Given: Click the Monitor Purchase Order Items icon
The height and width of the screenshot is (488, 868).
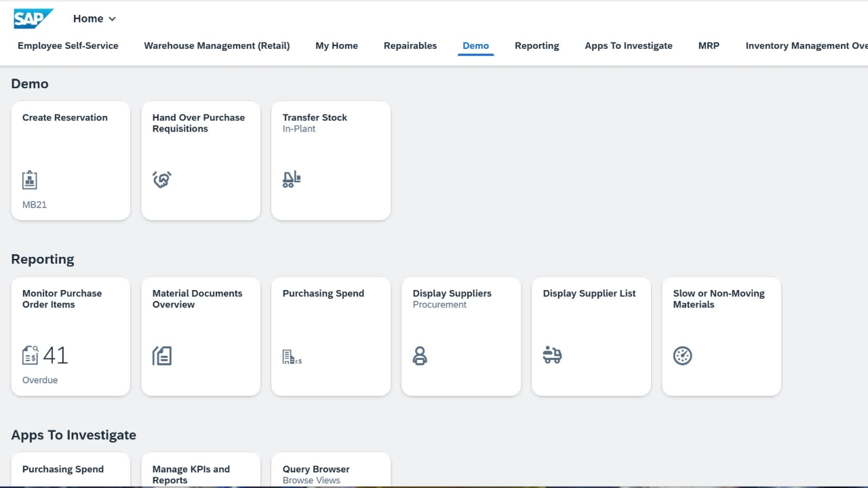Looking at the screenshot, I should pyautogui.click(x=31, y=355).
